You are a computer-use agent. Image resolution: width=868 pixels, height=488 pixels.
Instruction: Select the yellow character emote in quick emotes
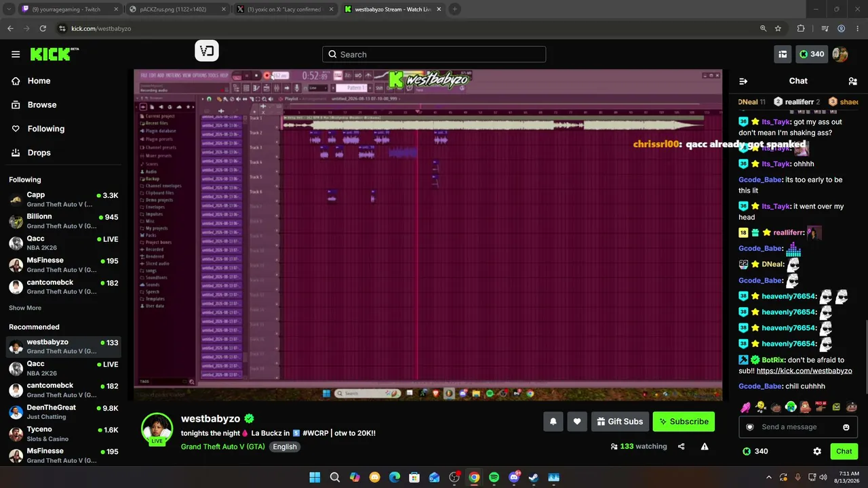(x=761, y=407)
